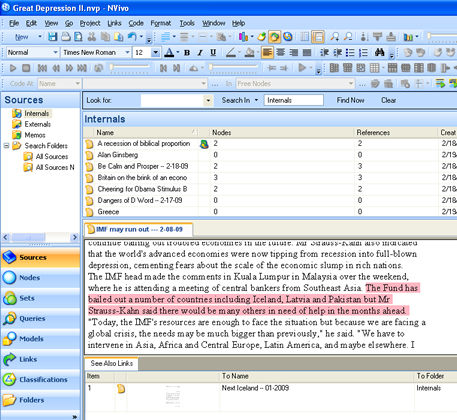Click the Print icon in the toolbar
The width and height of the screenshot is (457, 420).
[x=66, y=37]
